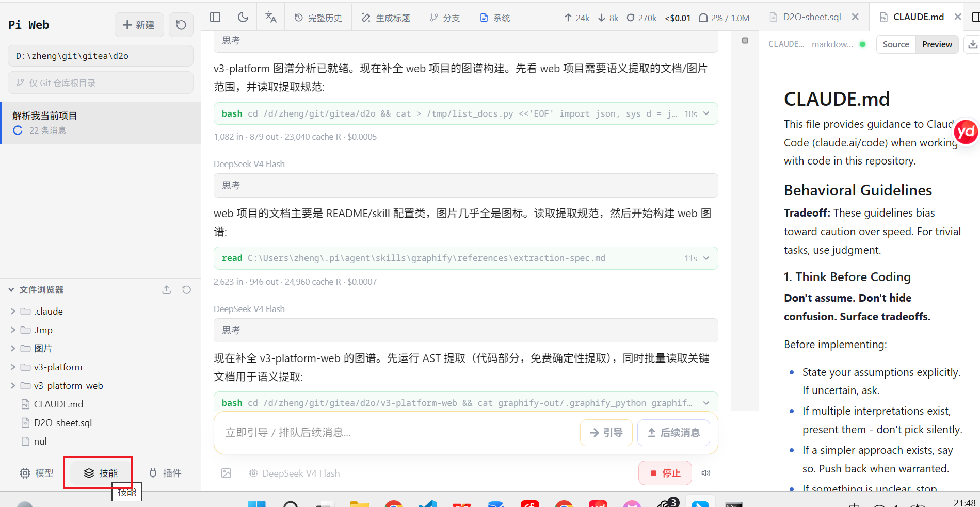Toggle the speaker sound icon
This screenshot has height=507, width=980.
click(x=706, y=473)
